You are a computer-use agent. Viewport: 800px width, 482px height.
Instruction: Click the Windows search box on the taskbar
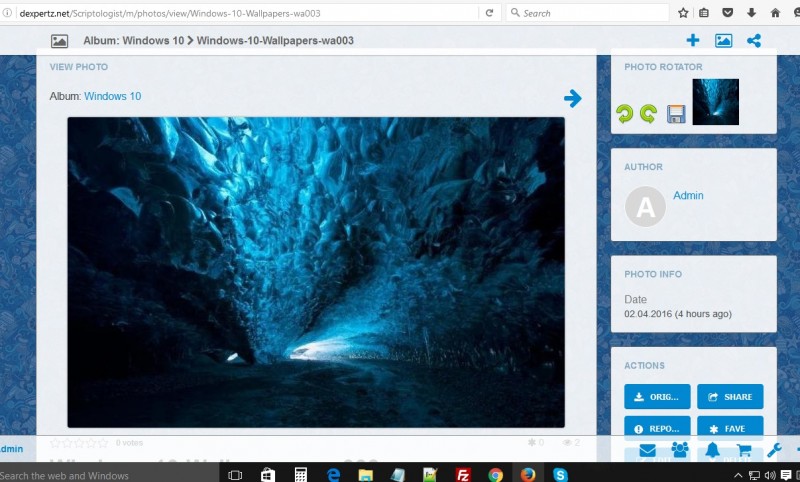pyautogui.click(x=109, y=475)
